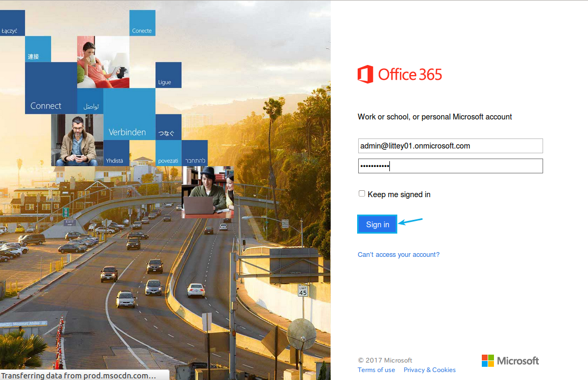Focus the password input field
This screenshot has width=588, height=380.
(450, 166)
